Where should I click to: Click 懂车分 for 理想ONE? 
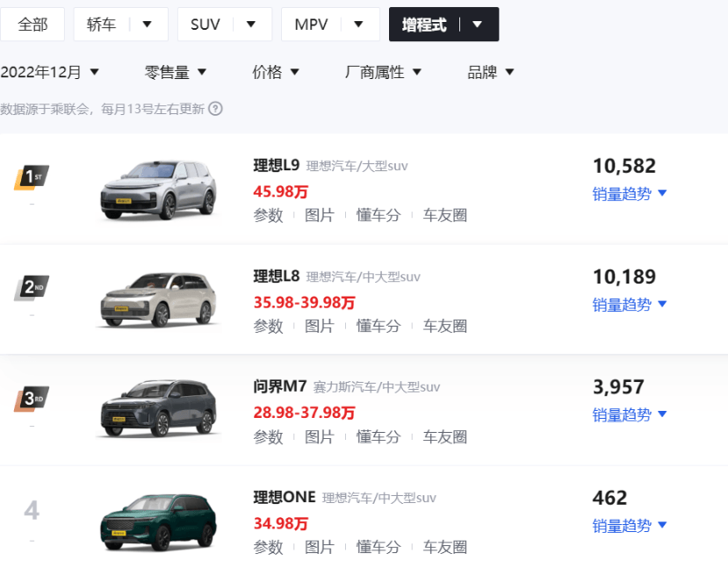(378, 547)
